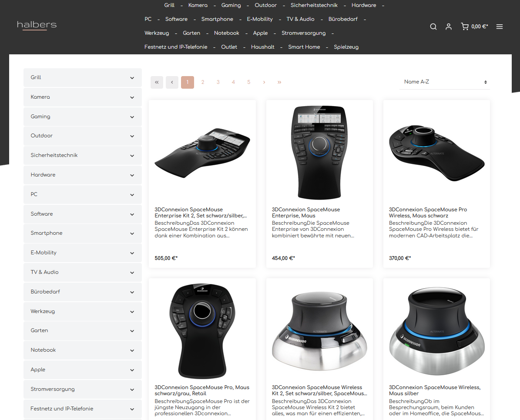
Task: Open Outlet in top navigation
Action: [x=229, y=47]
